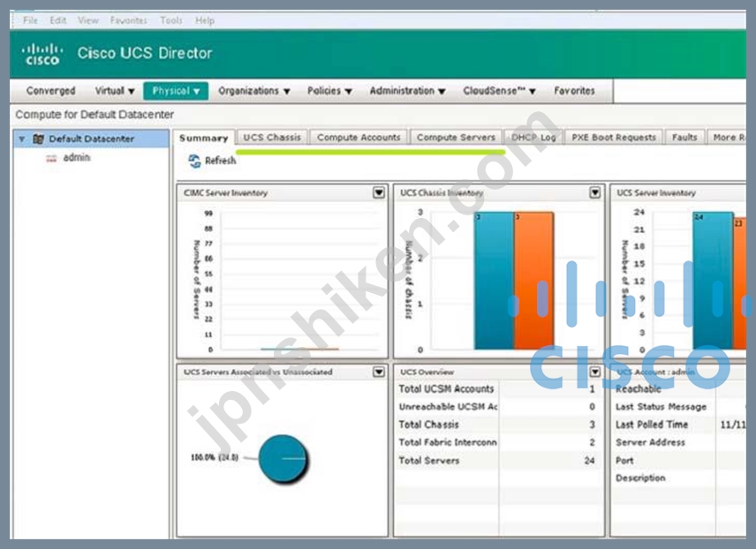The width and height of the screenshot is (756, 549).
Task: Click the 100.0% (24.0) pie chart label
Action: (x=215, y=457)
